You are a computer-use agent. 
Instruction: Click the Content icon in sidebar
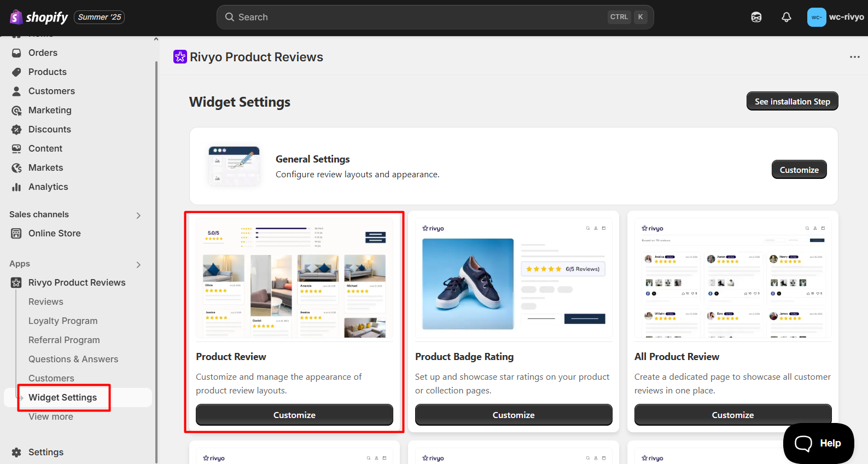[x=16, y=149]
